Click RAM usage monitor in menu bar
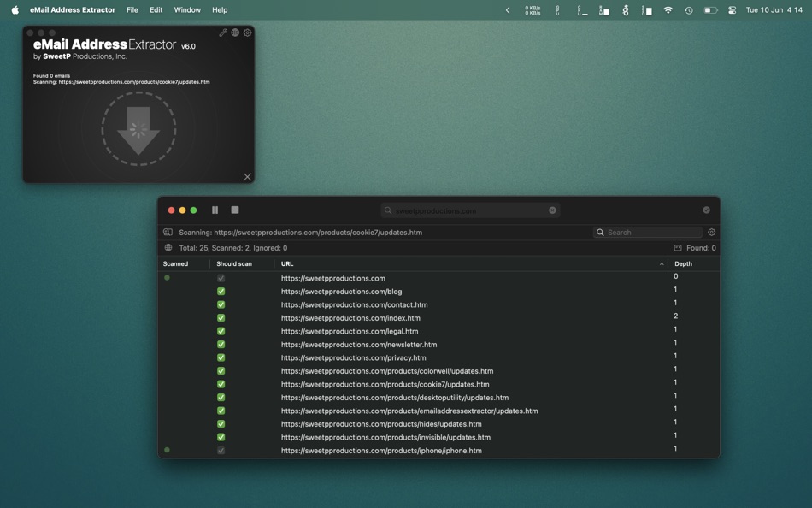This screenshot has height=508, width=812. [603, 10]
